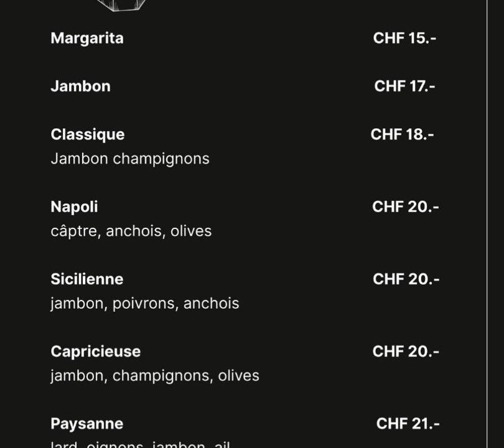Click the vertical divider line on right edge
This screenshot has width=504, height=448.
[x=487, y=224]
